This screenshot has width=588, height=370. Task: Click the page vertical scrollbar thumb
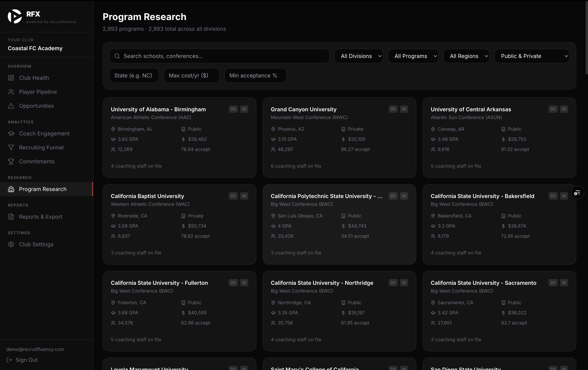[x=586, y=37]
